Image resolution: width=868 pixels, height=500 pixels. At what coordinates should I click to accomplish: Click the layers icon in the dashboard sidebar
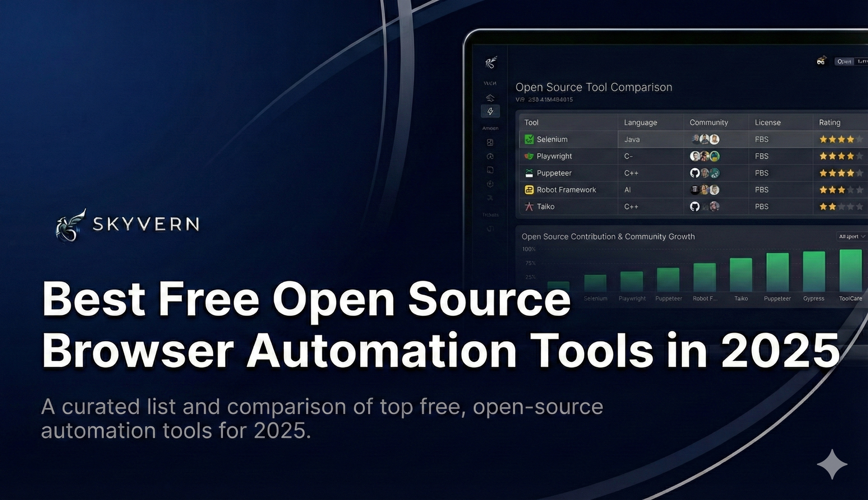(x=490, y=98)
